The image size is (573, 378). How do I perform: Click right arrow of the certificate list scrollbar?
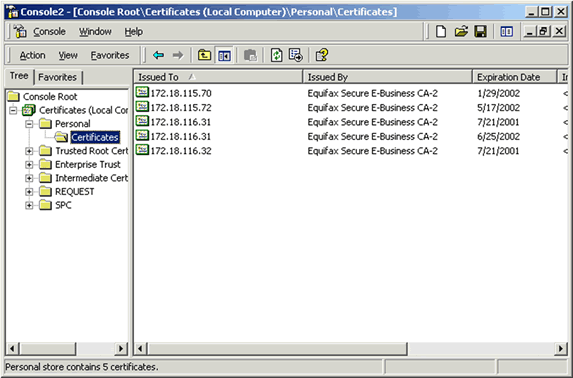click(560, 349)
